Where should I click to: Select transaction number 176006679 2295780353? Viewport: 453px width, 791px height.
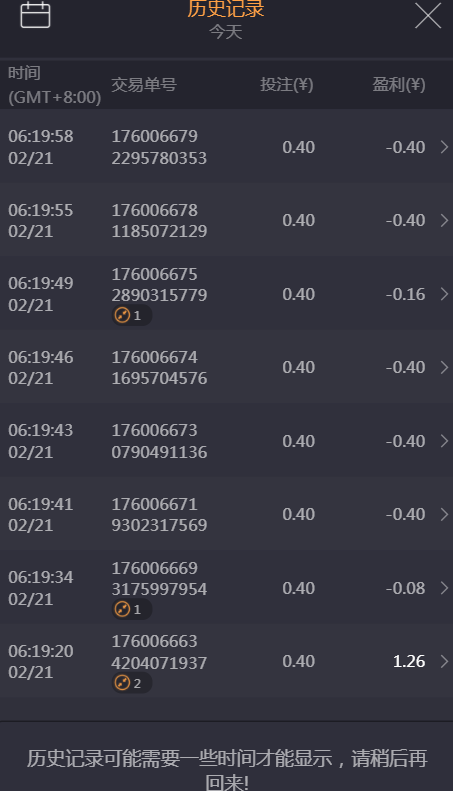pyautogui.click(x=159, y=147)
